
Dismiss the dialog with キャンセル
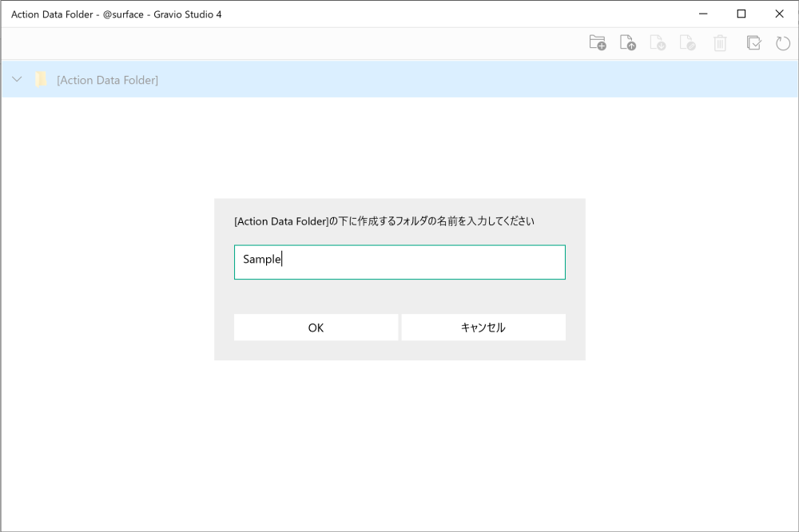pos(483,328)
